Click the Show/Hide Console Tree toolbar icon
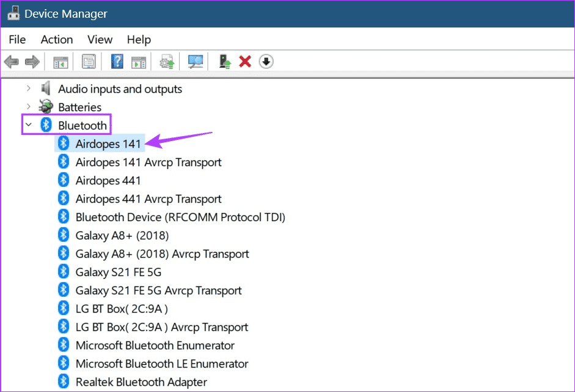This screenshot has height=392, width=575. (x=60, y=62)
